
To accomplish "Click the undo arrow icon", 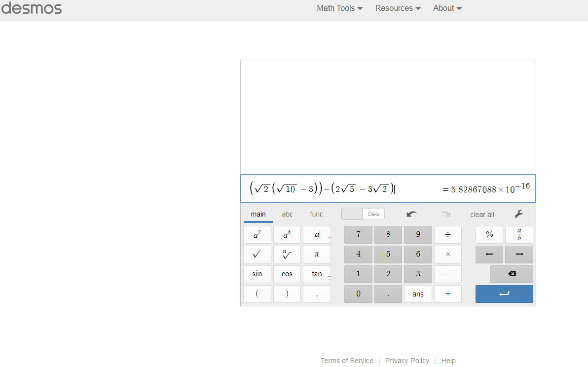I will (x=411, y=214).
